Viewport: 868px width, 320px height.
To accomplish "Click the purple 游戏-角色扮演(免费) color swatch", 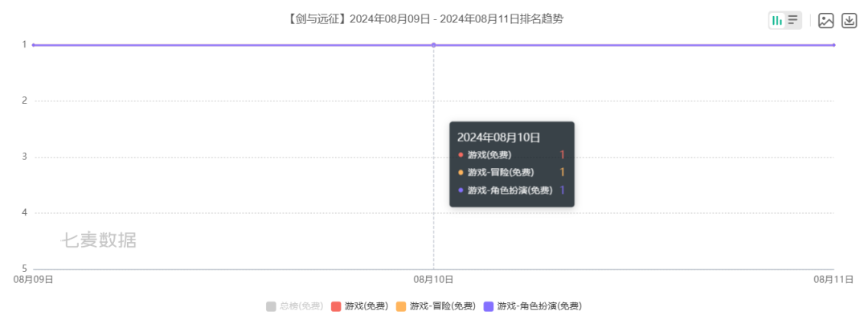I will pos(489,306).
